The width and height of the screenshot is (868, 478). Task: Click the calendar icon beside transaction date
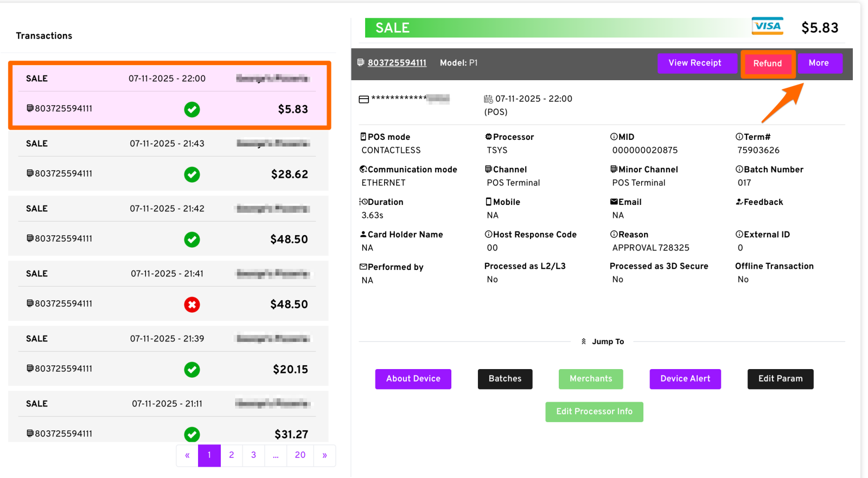click(x=488, y=99)
